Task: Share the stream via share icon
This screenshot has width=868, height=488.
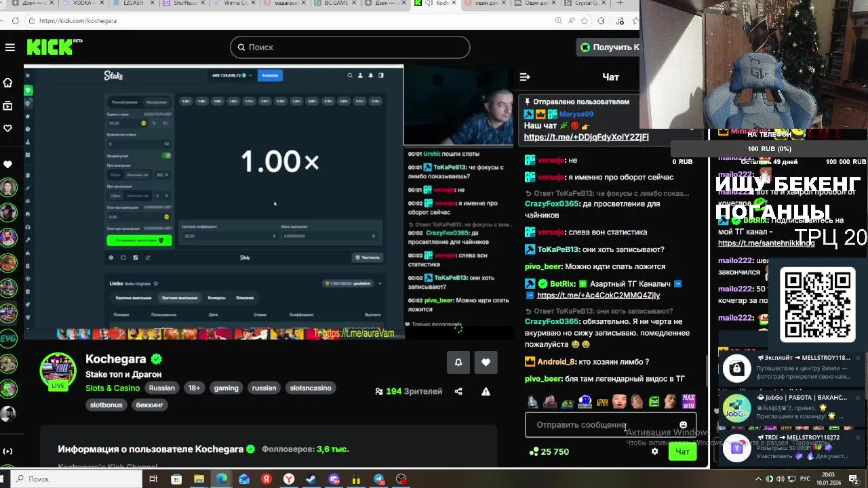Action: point(458,391)
